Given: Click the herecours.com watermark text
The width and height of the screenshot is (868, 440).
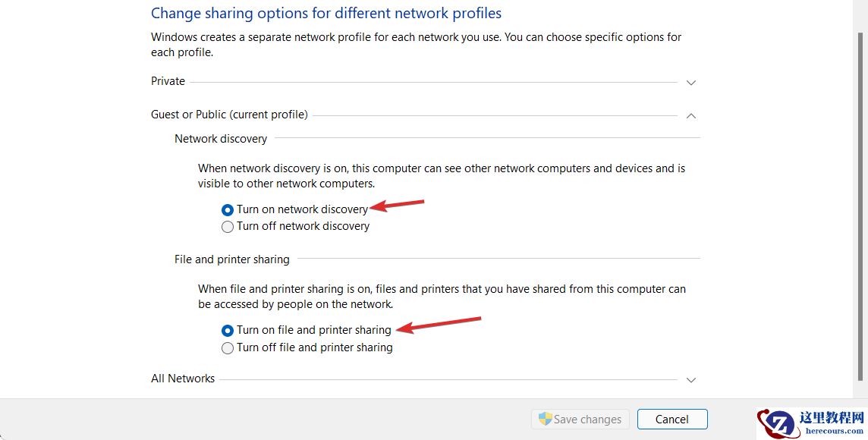Looking at the screenshot, I should point(832,429).
